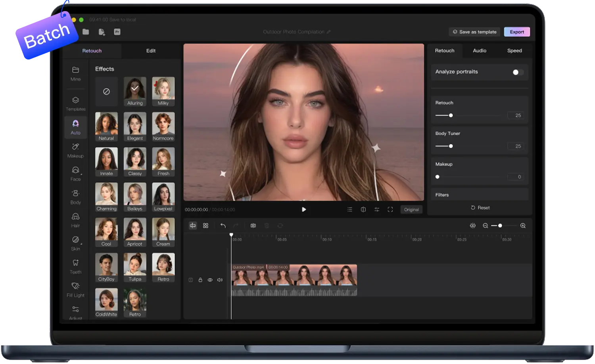Toggle the Analyze portraits switch

(518, 72)
